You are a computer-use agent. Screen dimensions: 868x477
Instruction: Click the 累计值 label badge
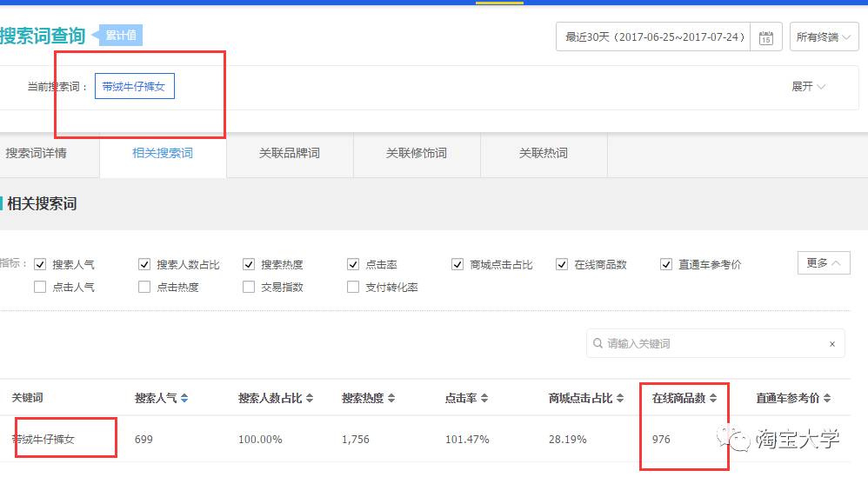click(x=120, y=36)
